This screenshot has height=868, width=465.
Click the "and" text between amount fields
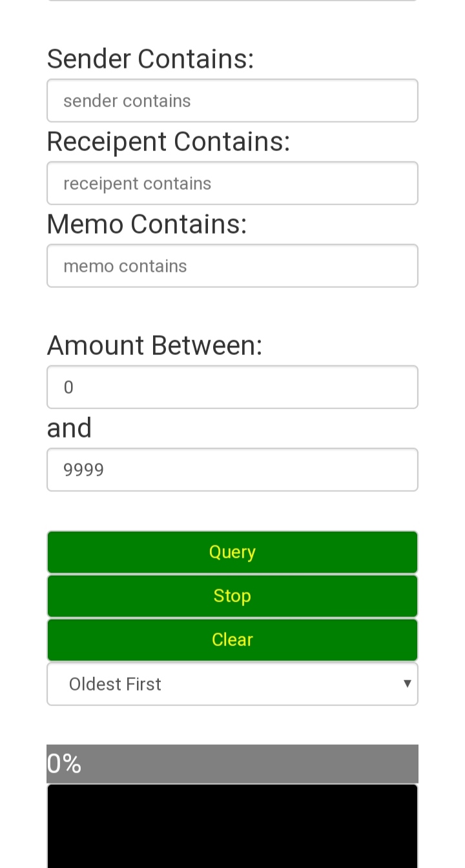(70, 428)
